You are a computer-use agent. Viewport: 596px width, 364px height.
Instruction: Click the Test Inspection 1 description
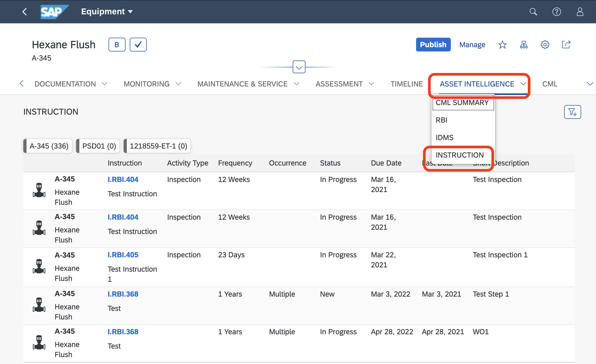click(x=500, y=255)
